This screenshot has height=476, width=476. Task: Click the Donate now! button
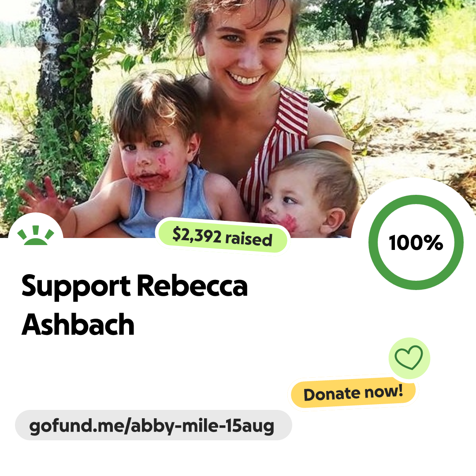[353, 393]
